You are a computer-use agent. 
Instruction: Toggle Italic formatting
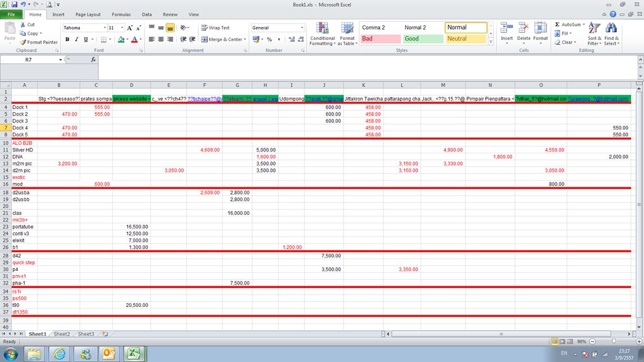coord(76,39)
